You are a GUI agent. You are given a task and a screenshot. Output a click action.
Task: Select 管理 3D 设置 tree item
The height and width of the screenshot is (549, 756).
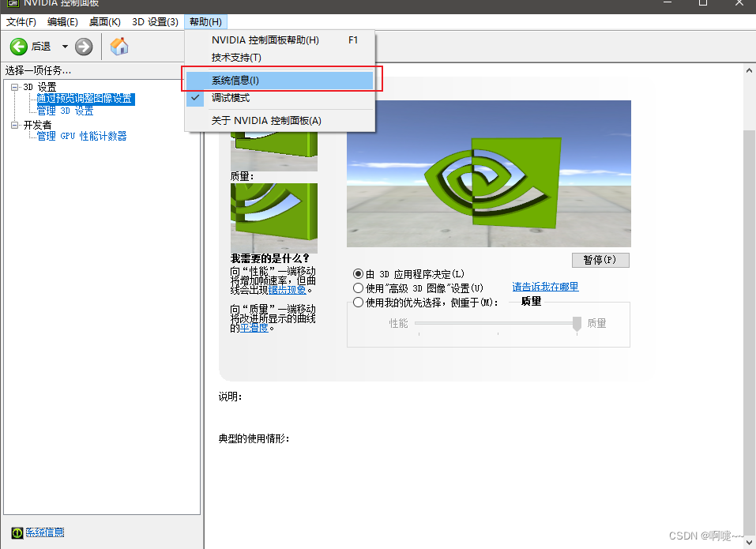(66, 111)
